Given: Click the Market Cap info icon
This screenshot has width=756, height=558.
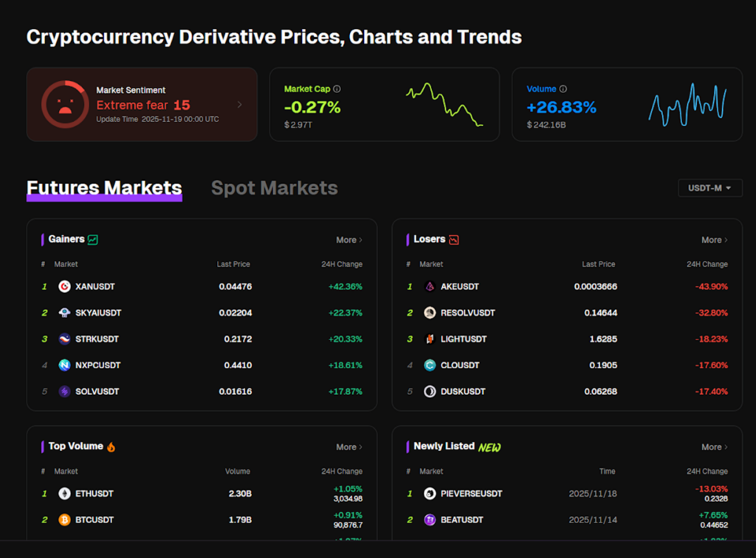Looking at the screenshot, I should pyautogui.click(x=337, y=89).
